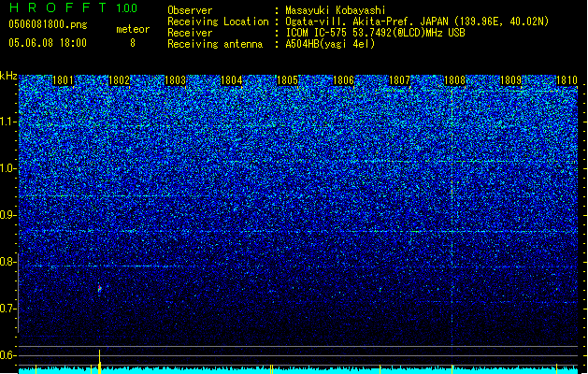
Task: Click the Receiving antenna label
Action: 215,44
